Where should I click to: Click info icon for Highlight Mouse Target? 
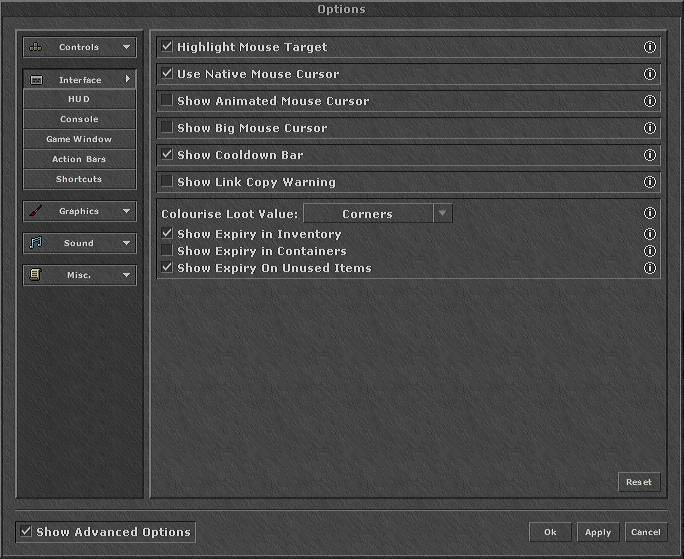pyautogui.click(x=650, y=47)
